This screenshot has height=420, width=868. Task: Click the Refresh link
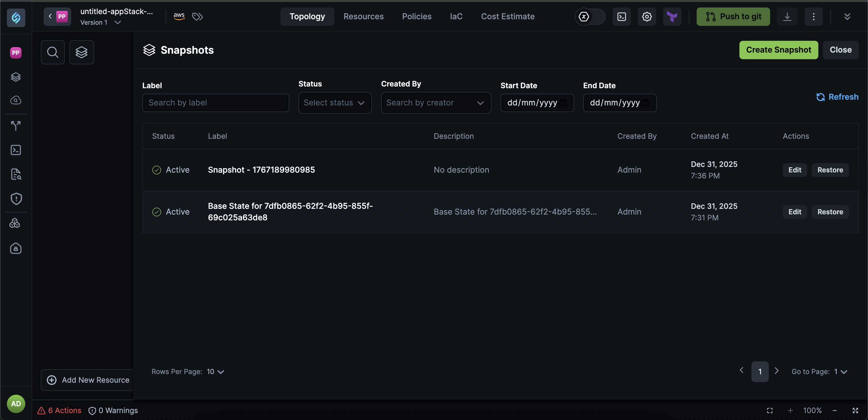pos(837,97)
